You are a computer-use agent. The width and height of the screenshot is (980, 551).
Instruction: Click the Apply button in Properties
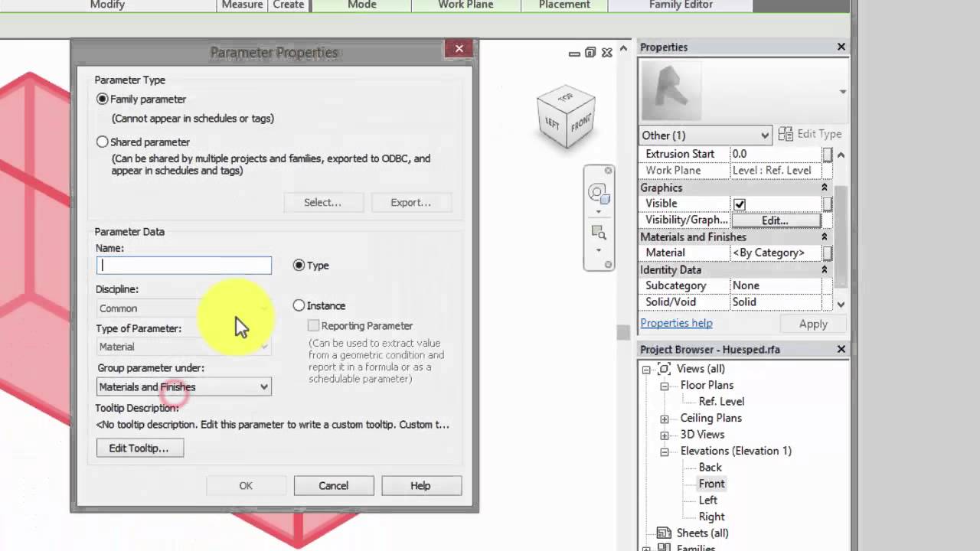(813, 324)
